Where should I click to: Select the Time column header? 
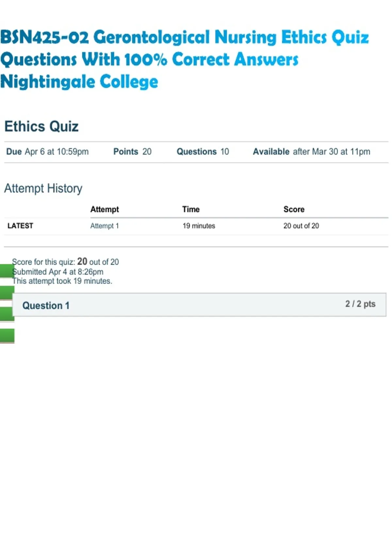tap(191, 209)
